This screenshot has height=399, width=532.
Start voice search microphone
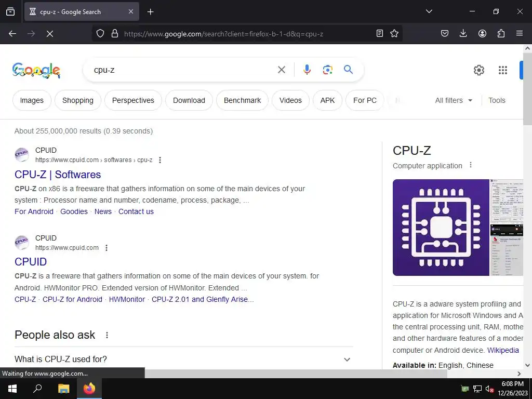(307, 70)
